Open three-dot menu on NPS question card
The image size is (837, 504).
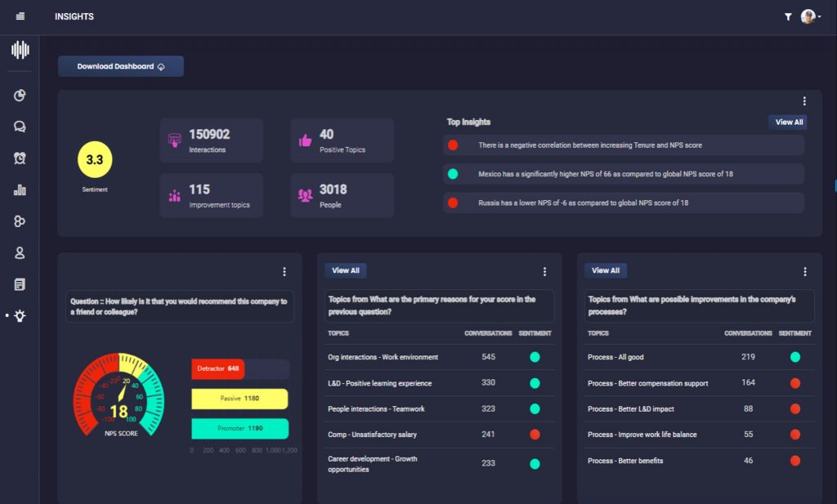[284, 271]
